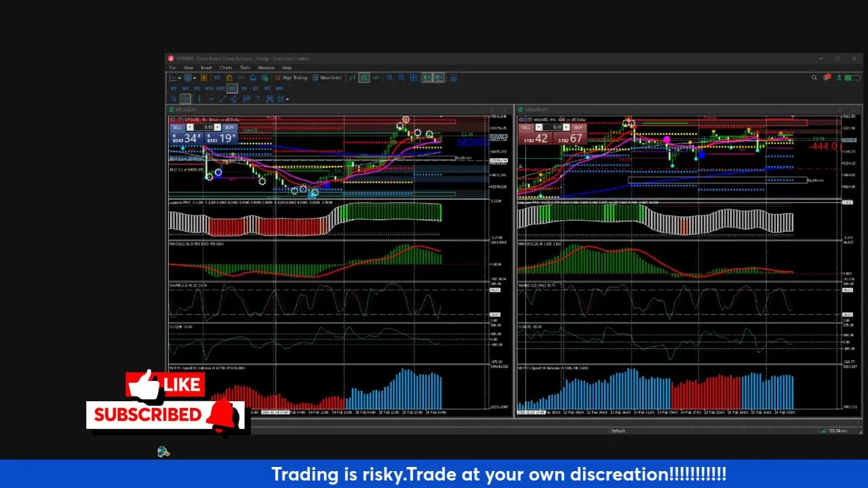Screen dimensions: 868x488
Task: Click the cloud VPS toolbar icon
Action: point(253,78)
